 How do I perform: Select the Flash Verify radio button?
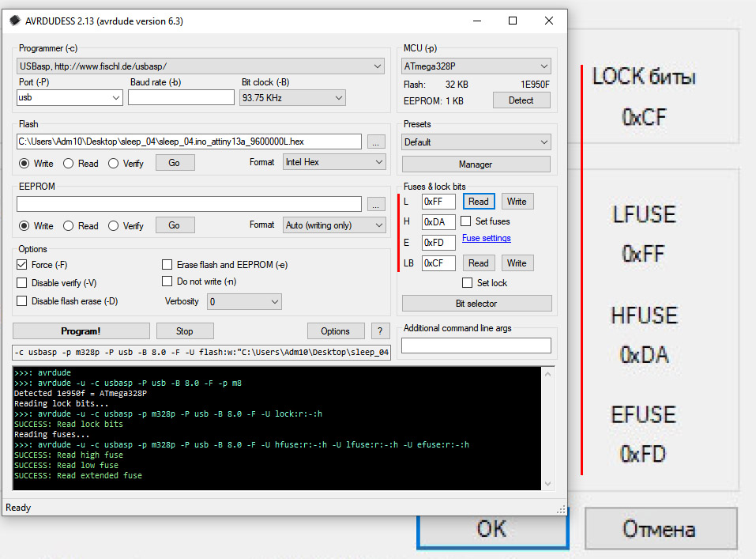click(114, 163)
